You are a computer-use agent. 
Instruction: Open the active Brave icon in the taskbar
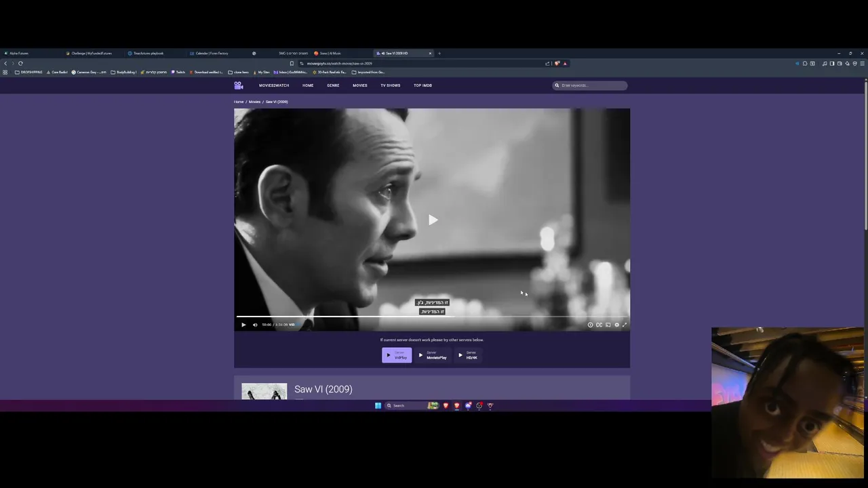(x=457, y=405)
